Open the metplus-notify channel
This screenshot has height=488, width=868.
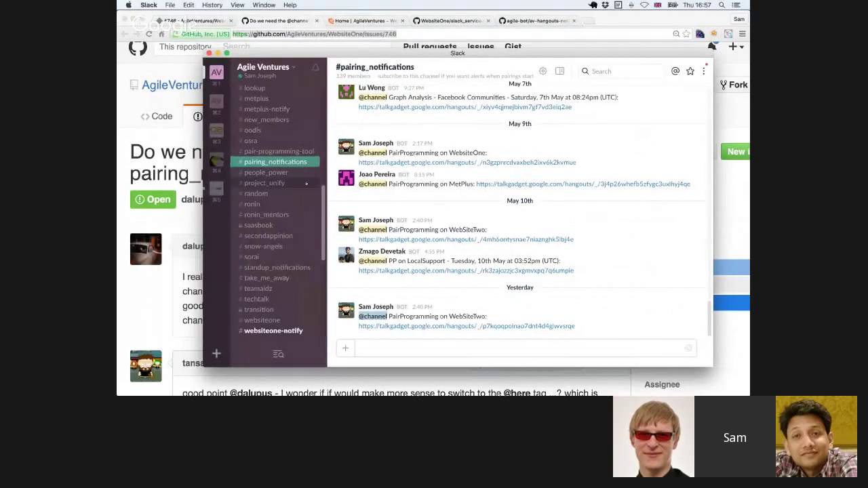click(x=267, y=109)
